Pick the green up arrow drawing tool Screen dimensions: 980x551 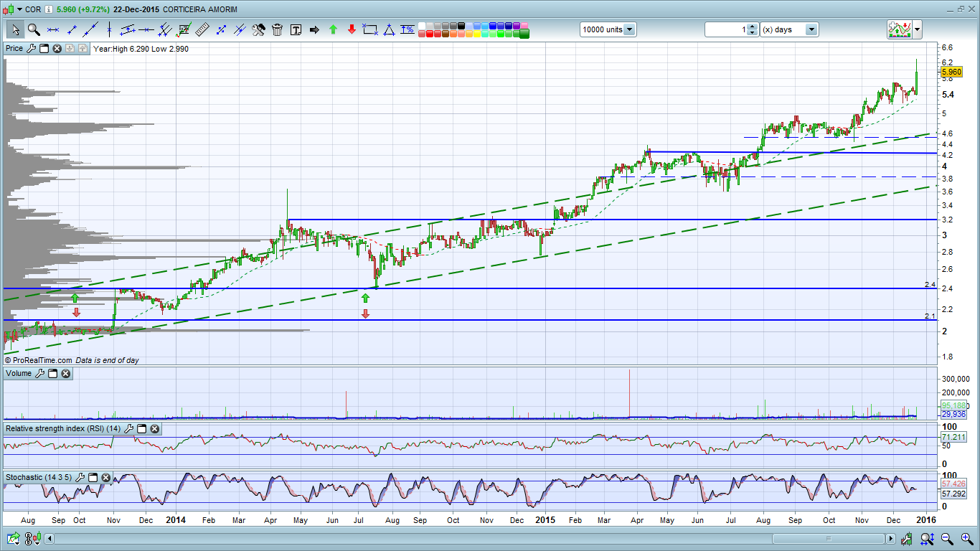pyautogui.click(x=333, y=29)
